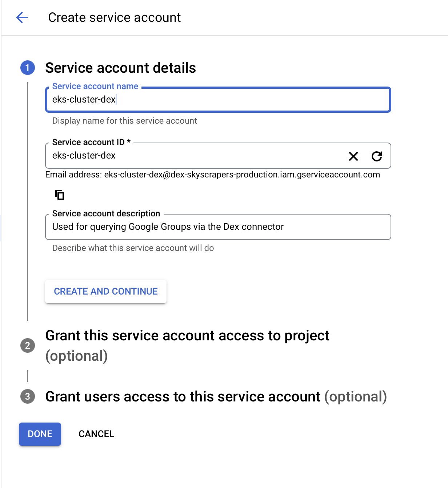Click the step 3 numbered circle
Screen dimensions: 448x488
[x=27, y=397]
